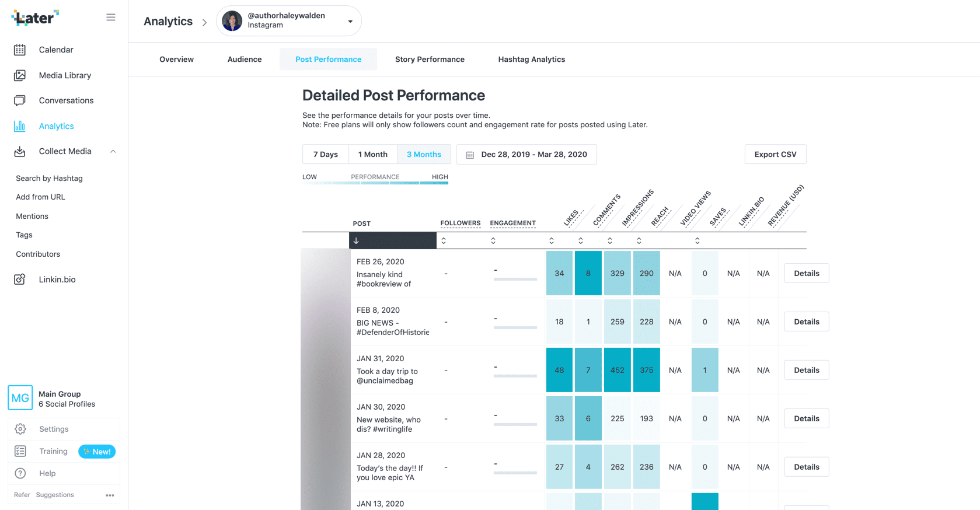Open Search by Hashtag submenu item
Screen dimensions: 980x510
click(x=49, y=179)
